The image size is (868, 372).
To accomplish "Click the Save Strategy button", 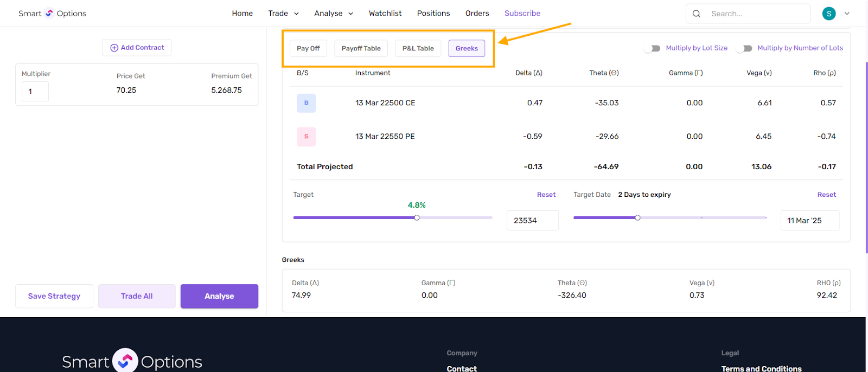I will tap(54, 296).
